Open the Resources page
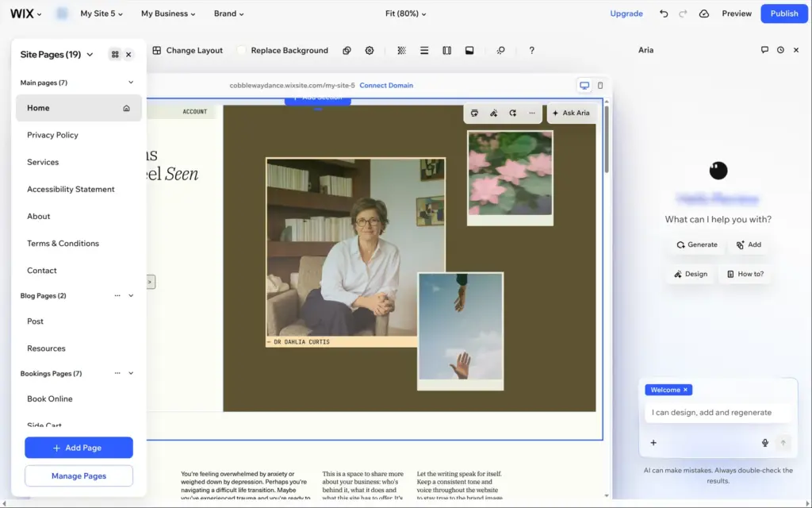The width and height of the screenshot is (812, 508). pos(79,348)
